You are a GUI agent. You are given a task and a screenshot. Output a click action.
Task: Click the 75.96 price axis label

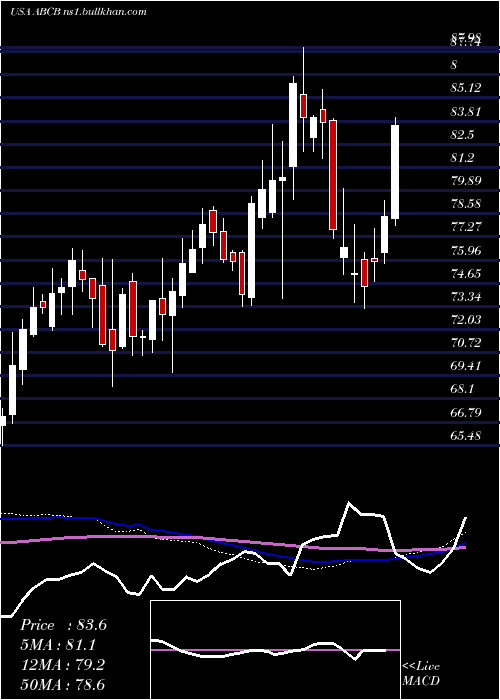point(466,250)
